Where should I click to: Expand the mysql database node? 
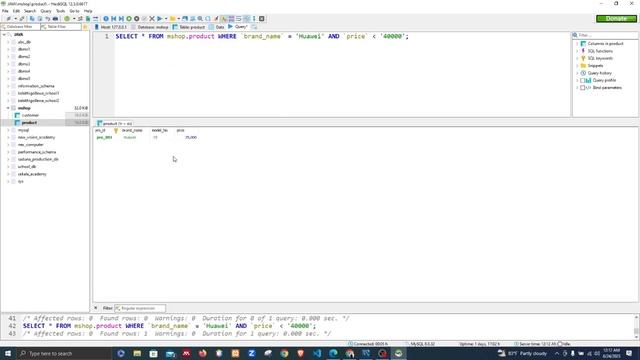pos(8,130)
